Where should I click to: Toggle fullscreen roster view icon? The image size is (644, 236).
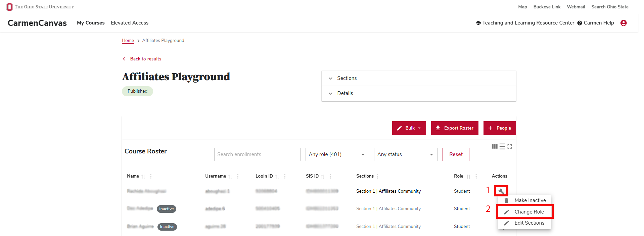[x=510, y=147]
